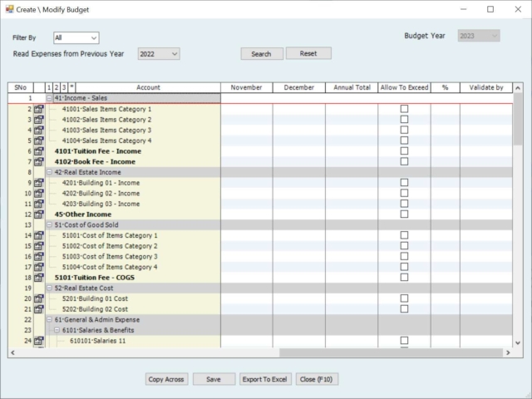Screen dimensions: 532x399
Task: Click the November column header
Action: (x=246, y=87)
